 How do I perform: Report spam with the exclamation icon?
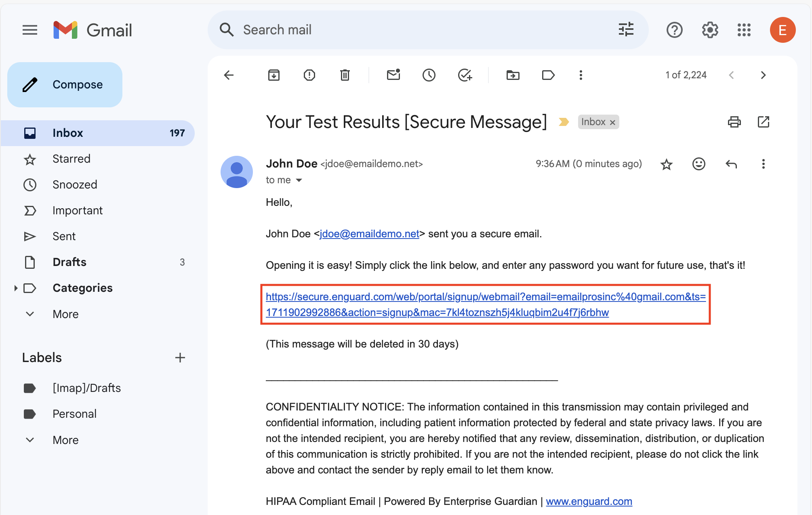click(x=309, y=75)
